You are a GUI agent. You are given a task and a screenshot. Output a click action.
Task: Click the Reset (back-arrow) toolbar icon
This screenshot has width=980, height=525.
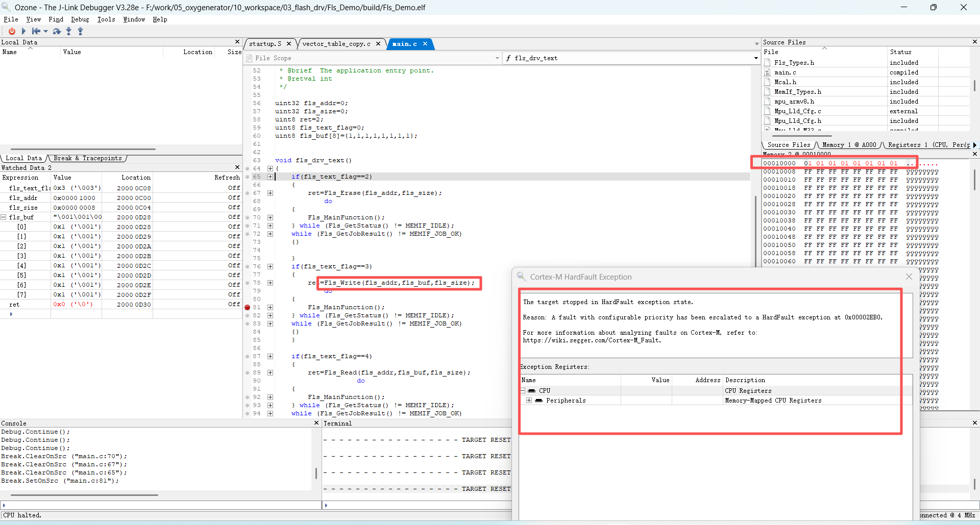[x=36, y=31]
